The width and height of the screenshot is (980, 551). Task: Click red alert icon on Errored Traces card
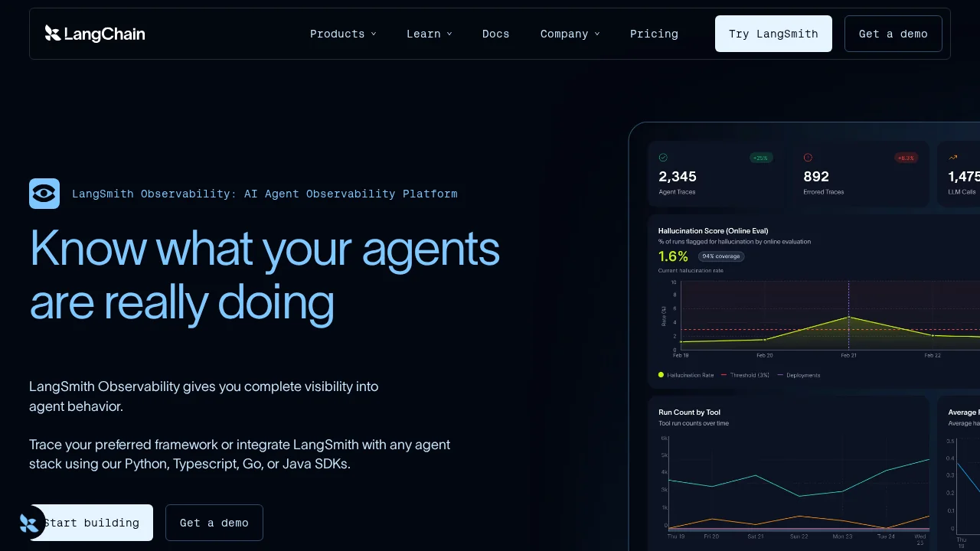tap(808, 158)
